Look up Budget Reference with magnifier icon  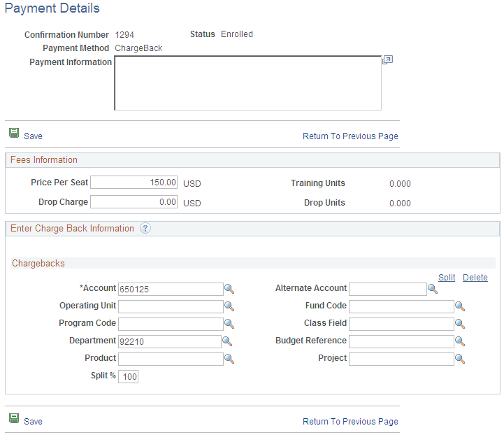pos(460,341)
